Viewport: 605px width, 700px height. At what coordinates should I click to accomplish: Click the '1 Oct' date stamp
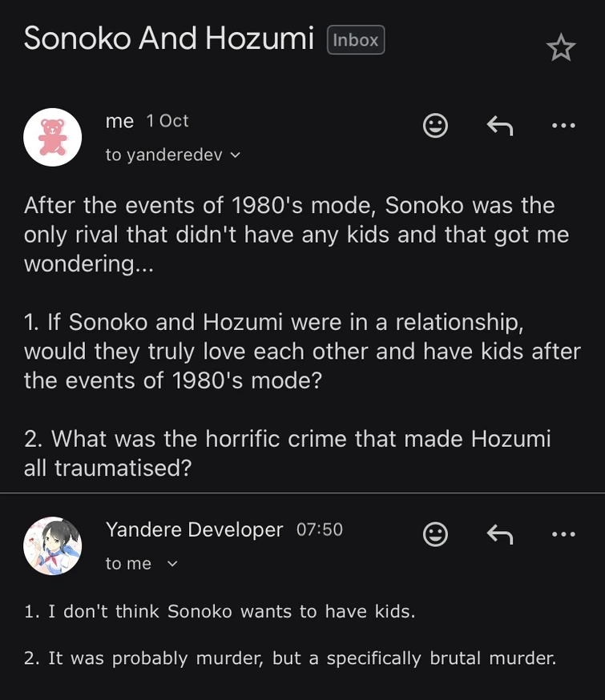[167, 121]
